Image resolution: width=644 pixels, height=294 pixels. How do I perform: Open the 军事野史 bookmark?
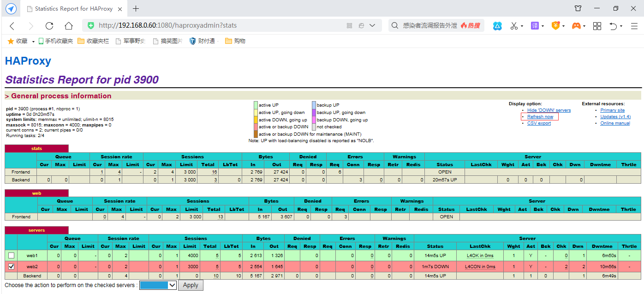click(x=131, y=41)
